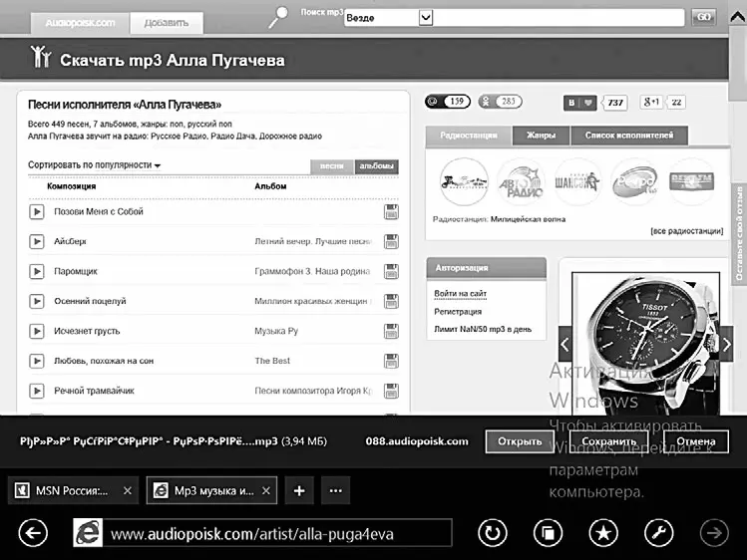Switch to песни view
This screenshot has width=747, height=560.
pyautogui.click(x=331, y=166)
